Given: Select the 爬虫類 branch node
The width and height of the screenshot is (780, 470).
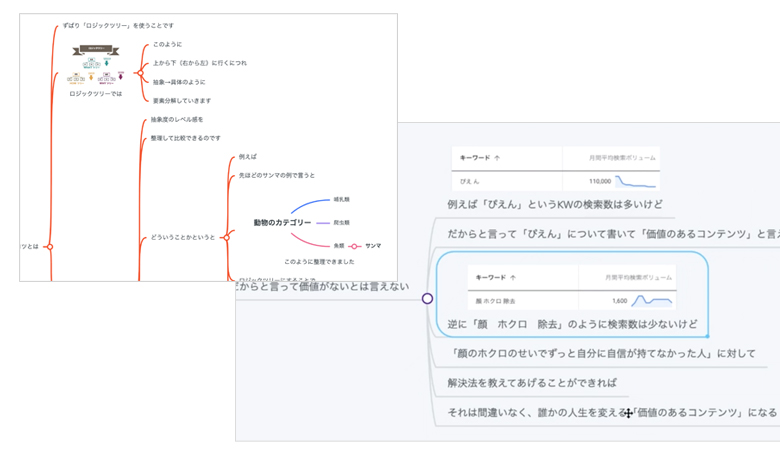Looking at the screenshot, I should (x=341, y=222).
